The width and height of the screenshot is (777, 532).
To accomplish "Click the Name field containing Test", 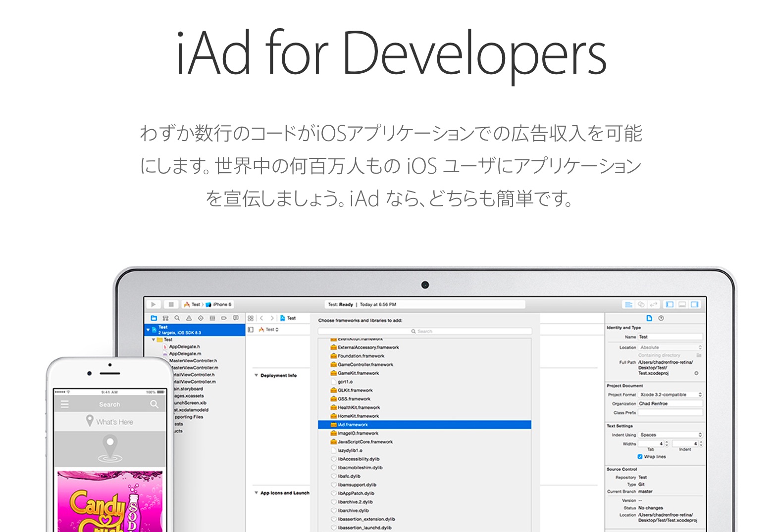I will tap(670, 337).
